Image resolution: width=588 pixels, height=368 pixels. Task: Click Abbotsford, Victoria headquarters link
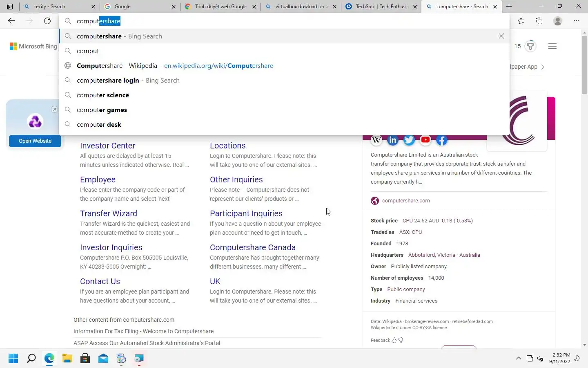432,255
